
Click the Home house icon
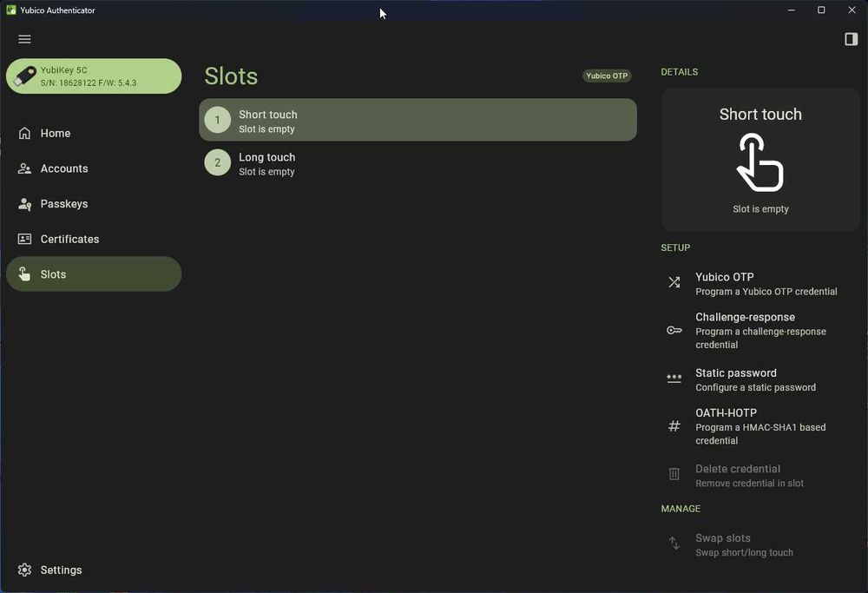[24, 133]
